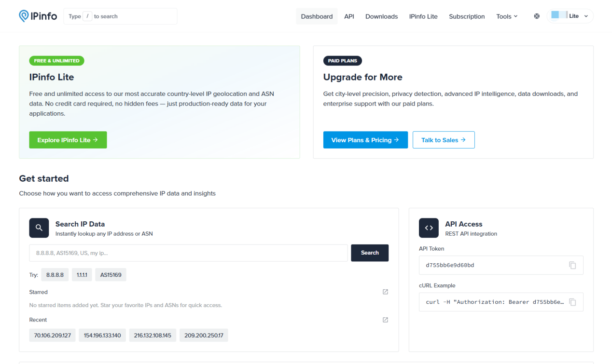The width and height of the screenshot is (612, 364).
Task: Focus the top Type / to search field
Action: (120, 16)
